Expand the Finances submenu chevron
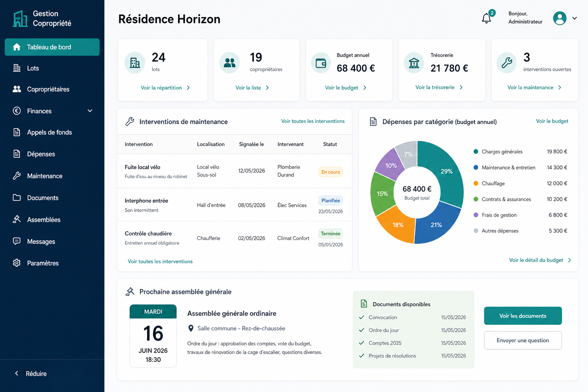588x392 pixels. pyautogui.click(x=90, y=111)
